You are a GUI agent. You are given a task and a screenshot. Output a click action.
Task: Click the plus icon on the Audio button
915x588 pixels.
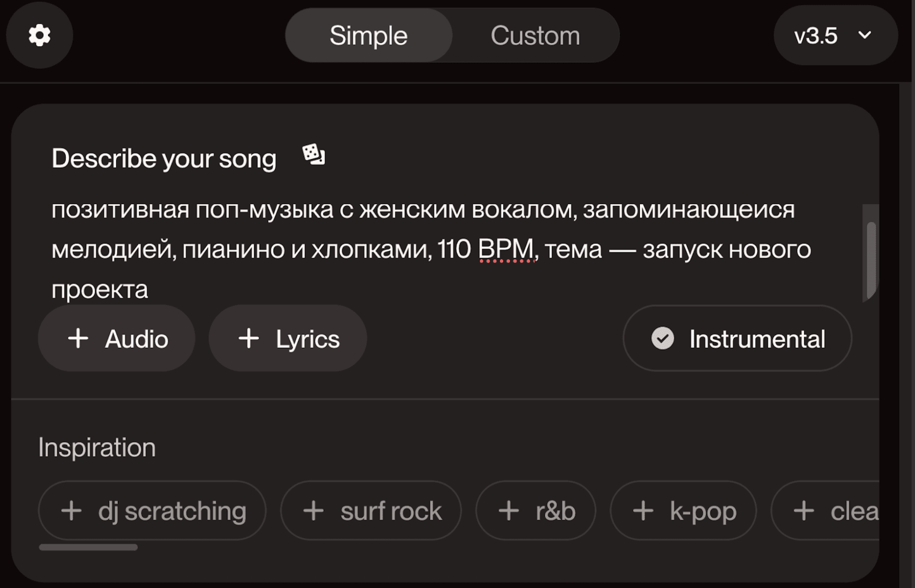click(77, 338)
